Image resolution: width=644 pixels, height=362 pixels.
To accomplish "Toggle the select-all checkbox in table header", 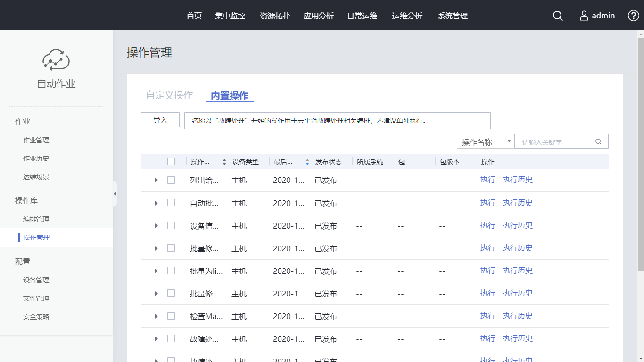I will 171,162.
